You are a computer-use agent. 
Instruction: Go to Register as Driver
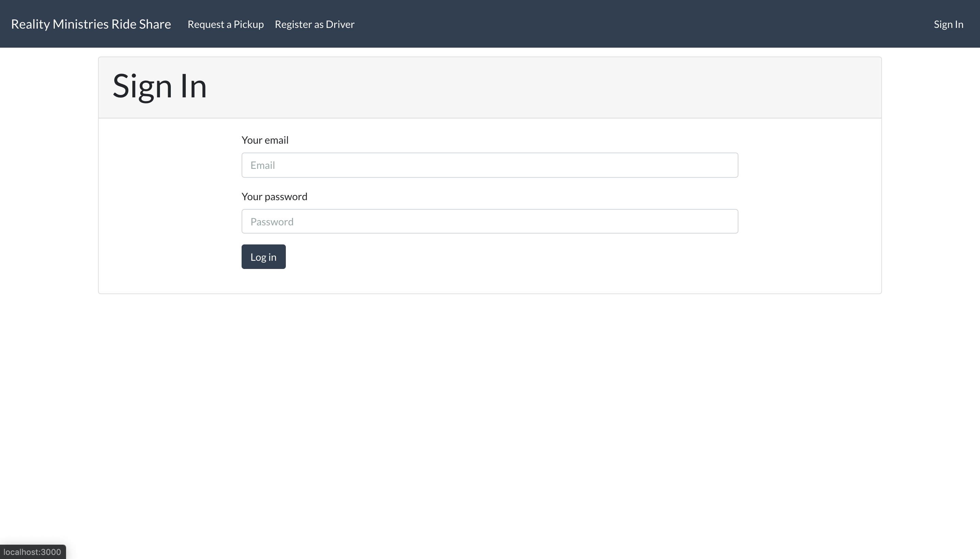pos(314,24)
